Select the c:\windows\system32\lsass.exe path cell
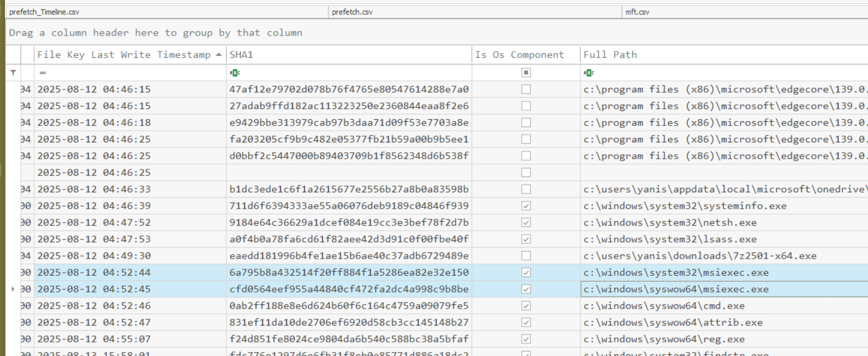 pyautogui.click(x=724, y=239)
